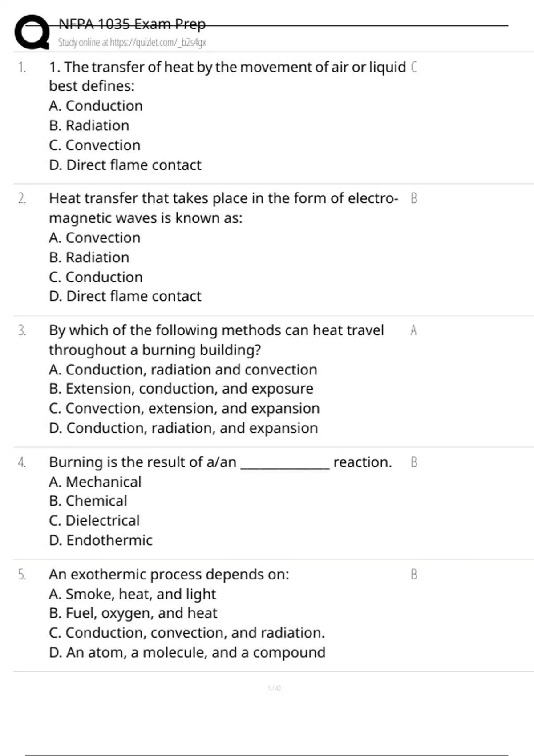The height and width of the screenshot is (756, 534).
Task: Select B. Chemical under question 4
Action: click(88, 501)
